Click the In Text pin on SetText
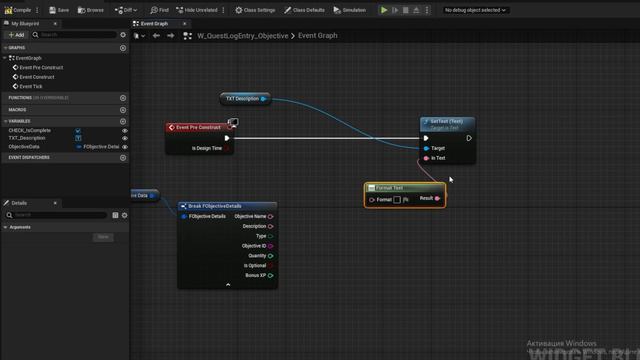This screenshot has width=640, height=360. [426, 158]
